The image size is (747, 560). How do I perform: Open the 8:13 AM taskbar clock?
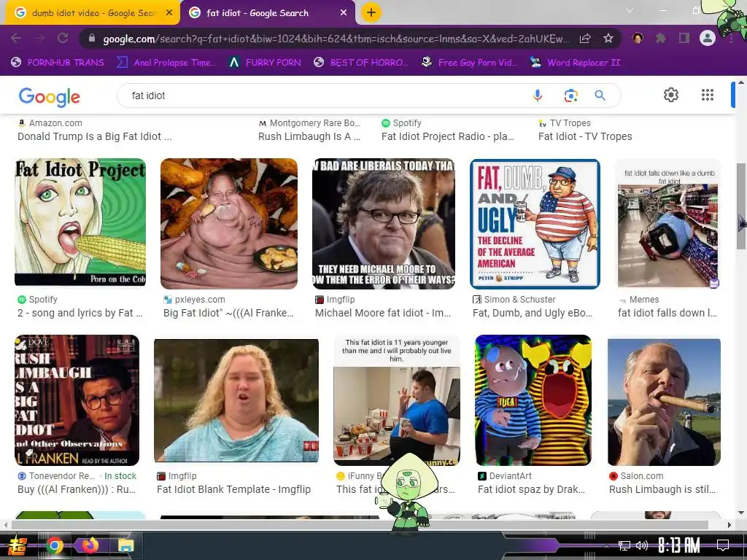(x=679, y=545)
